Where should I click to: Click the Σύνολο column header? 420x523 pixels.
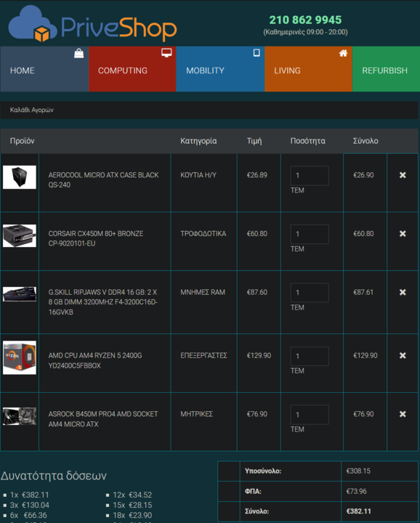point(366,141)
